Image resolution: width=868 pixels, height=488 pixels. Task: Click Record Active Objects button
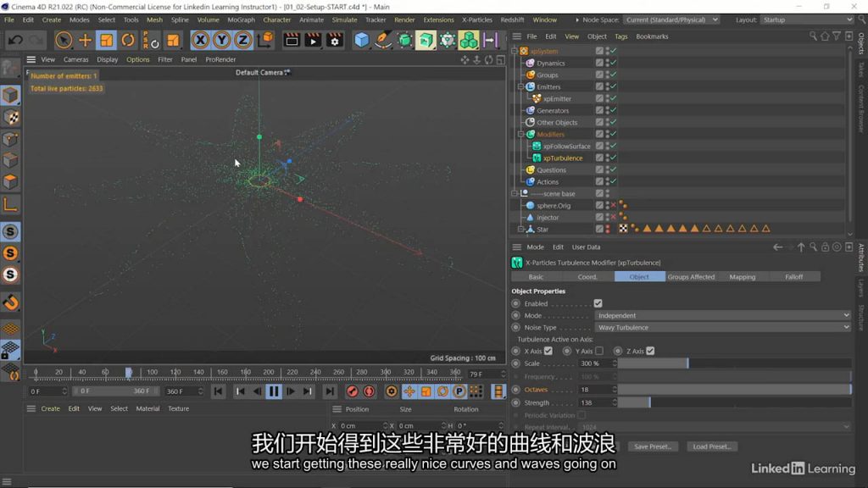tap(352, 391)
